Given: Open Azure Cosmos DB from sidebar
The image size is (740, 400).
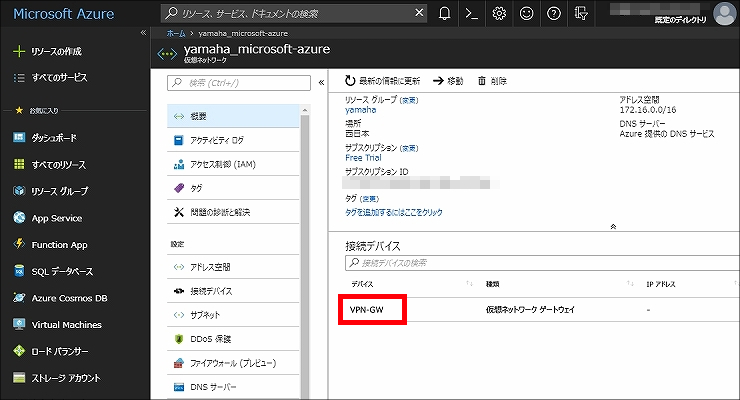Looking at the screenshot, I should tap(60, 298).
